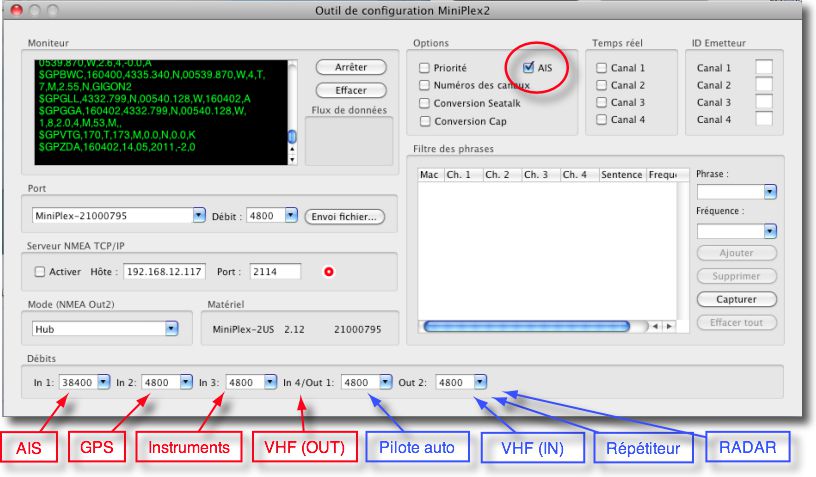Click the $GPGLL line in monitor
Viewport: 816px width, 477px height.
pyautogui.click(x=145, y=99)
